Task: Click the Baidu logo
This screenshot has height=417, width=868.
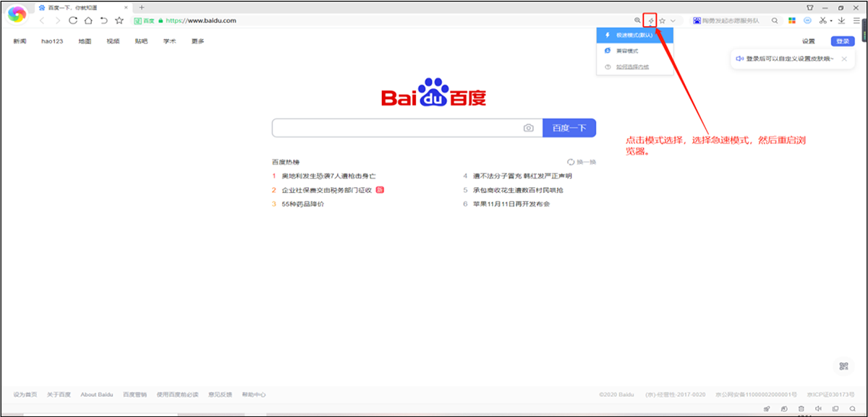Action: (434, 92)
